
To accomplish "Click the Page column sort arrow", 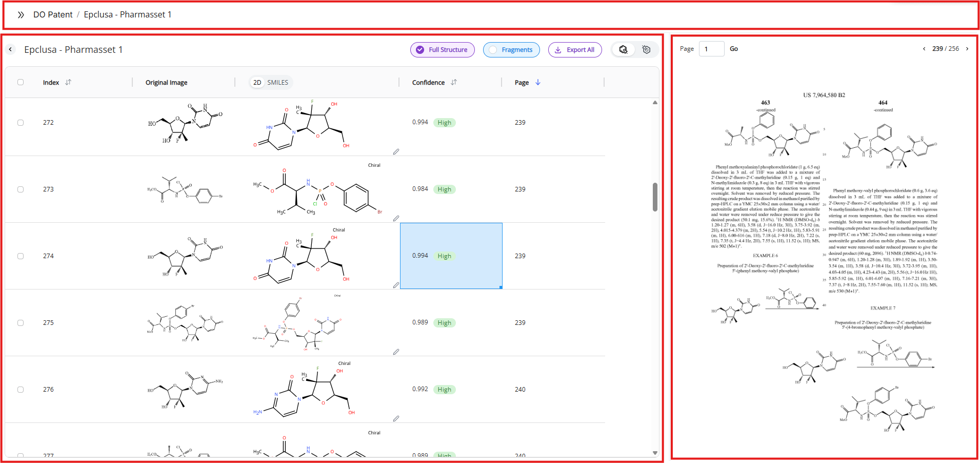I will point(538,82).
